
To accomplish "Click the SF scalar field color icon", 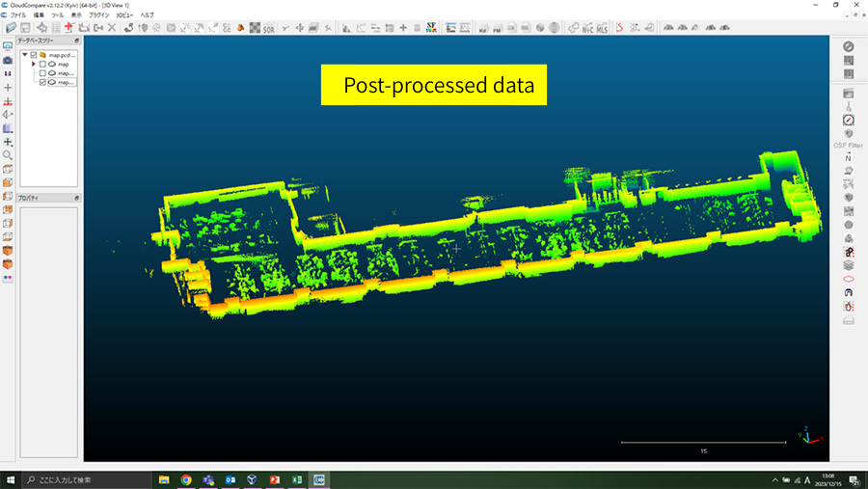I will [431, 27].
